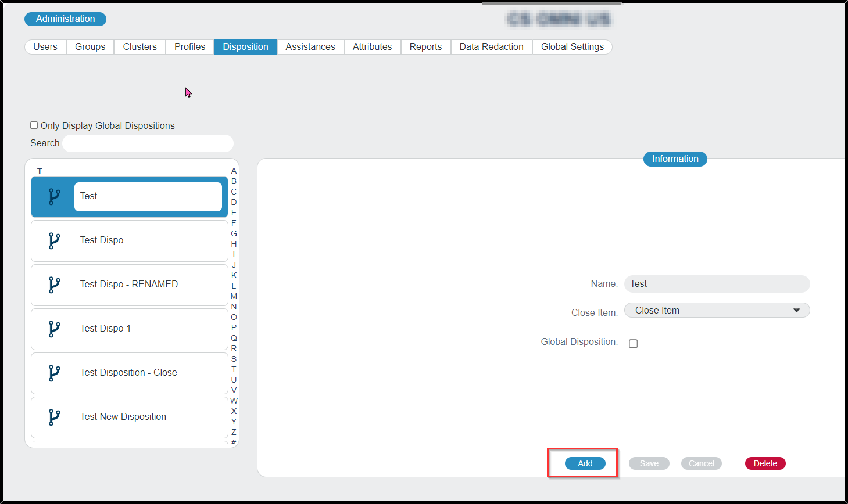Jump to letter A in alphabet index
The height and width of the screenshot is (504, 848).
click(234, 171)
